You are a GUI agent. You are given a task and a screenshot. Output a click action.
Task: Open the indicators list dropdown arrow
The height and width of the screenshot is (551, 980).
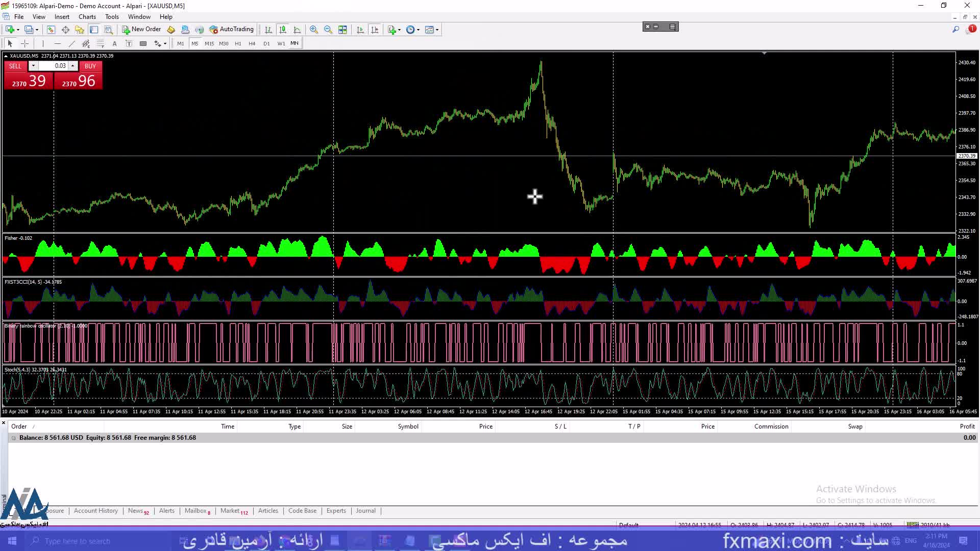click(x=399, y=30)
